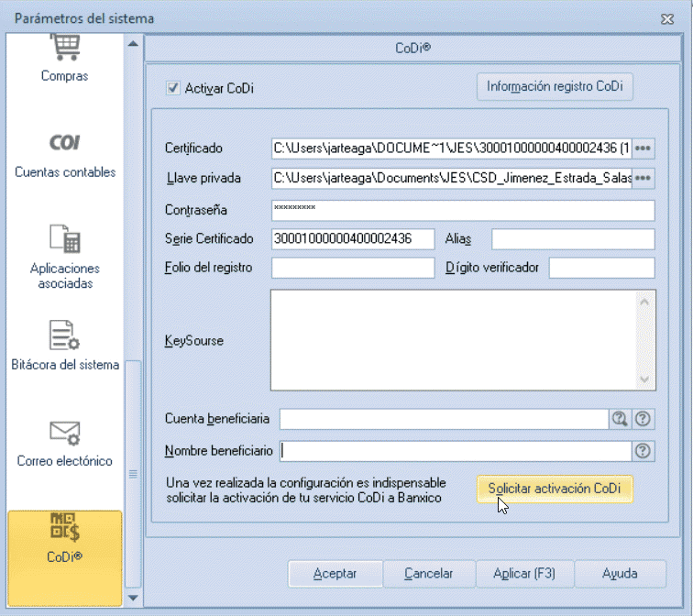Viewport: 693px width, 616px height.
Task: Open the Compras section in sidebar
Action: (64, 59)
